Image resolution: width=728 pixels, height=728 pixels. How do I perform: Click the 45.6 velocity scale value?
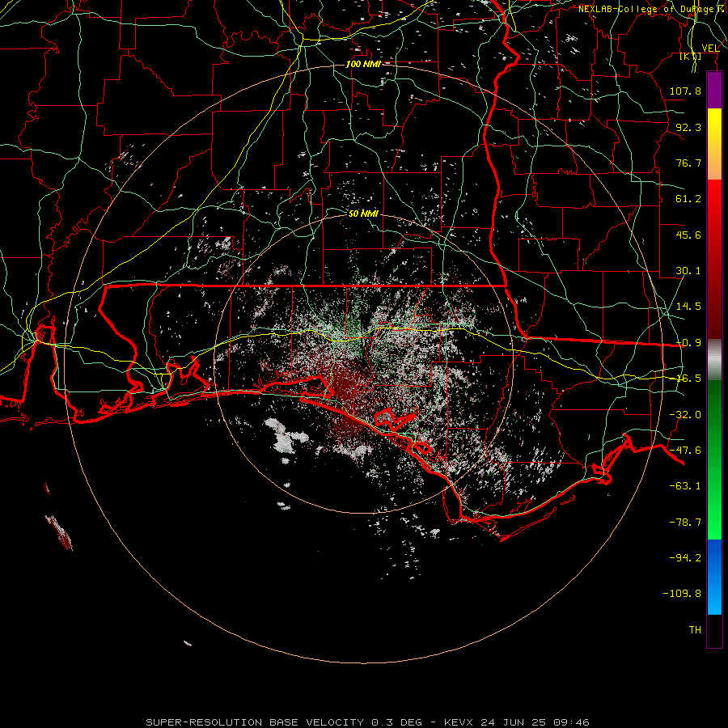pos(688,235)
